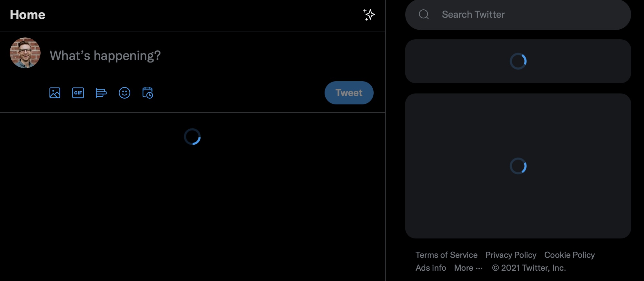
Task: Click the magnifying glass search icon
Action: point(424,15)
